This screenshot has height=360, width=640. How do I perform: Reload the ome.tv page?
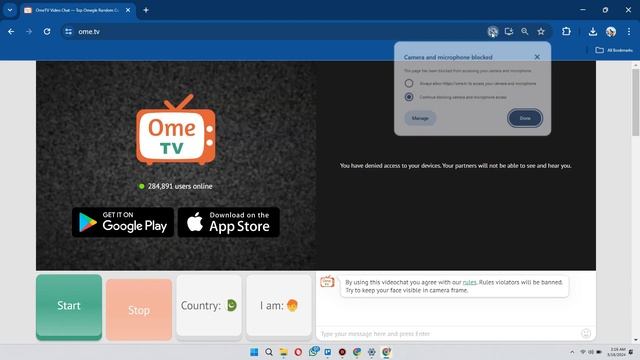tap(47, 31)
